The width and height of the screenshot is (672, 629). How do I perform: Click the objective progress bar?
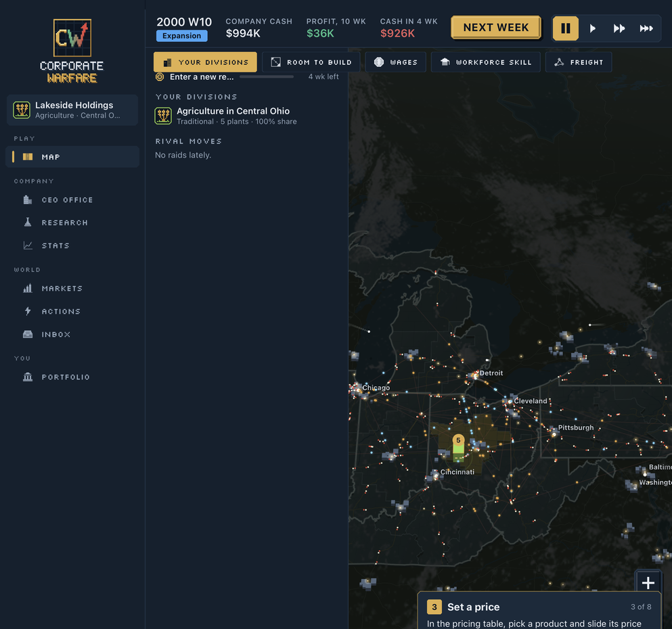click(267, 77)
